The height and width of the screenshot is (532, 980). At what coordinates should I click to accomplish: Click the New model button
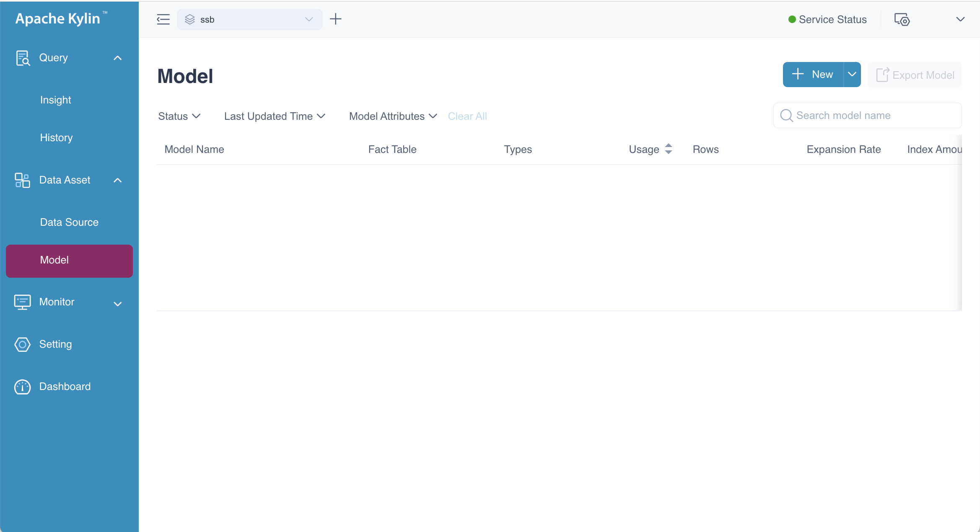(813, 75)
